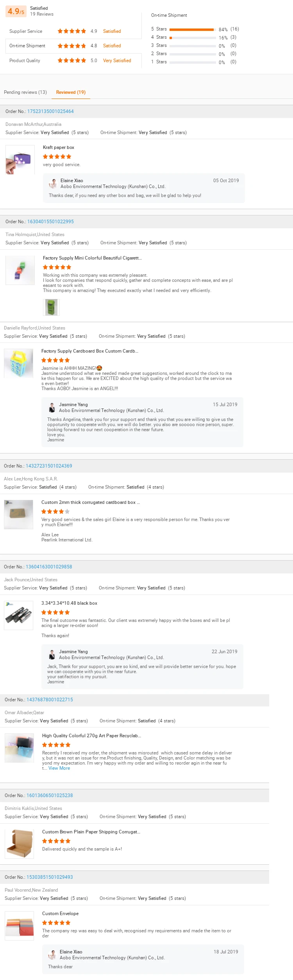Open the green box review photo

pos(51,307)
